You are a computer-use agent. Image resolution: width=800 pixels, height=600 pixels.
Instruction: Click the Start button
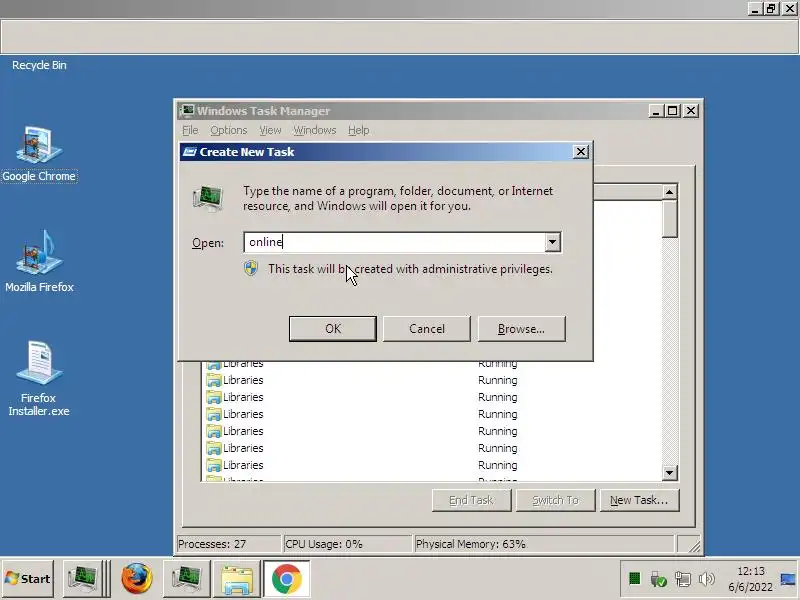pyautogui.click(x=28, y=579)
